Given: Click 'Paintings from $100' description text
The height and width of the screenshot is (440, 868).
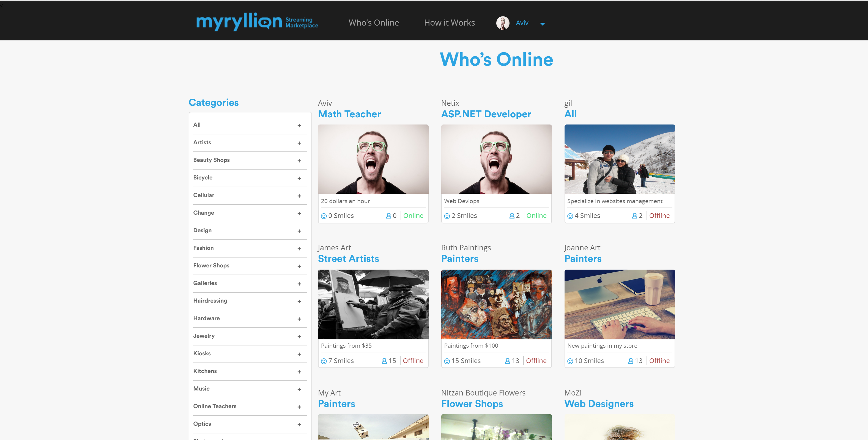Looking at the screenshot, I should [x=471, y=345].
